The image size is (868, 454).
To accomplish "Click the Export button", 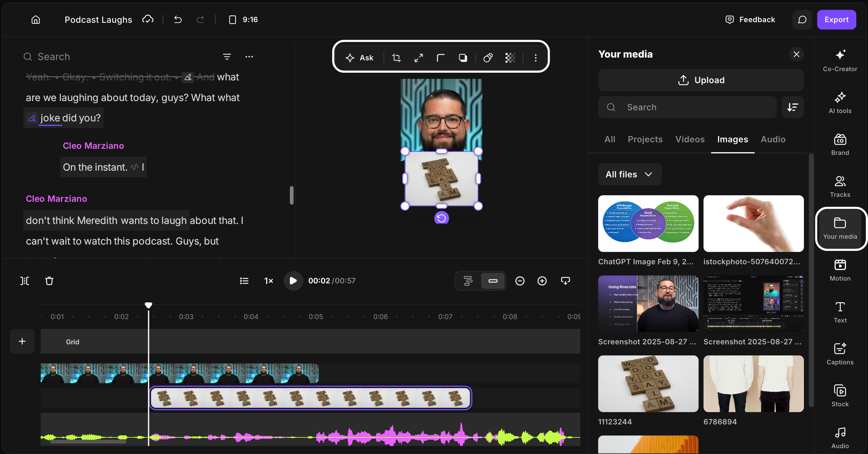I will (x=836, y=19).
